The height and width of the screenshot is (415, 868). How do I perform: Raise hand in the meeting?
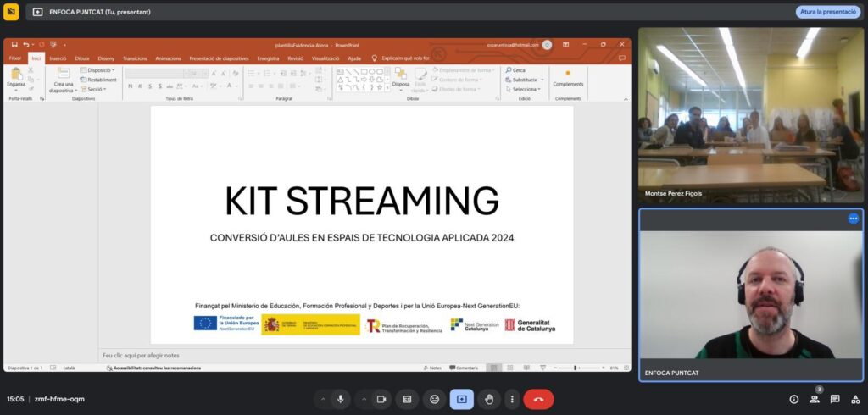(488, 399)
